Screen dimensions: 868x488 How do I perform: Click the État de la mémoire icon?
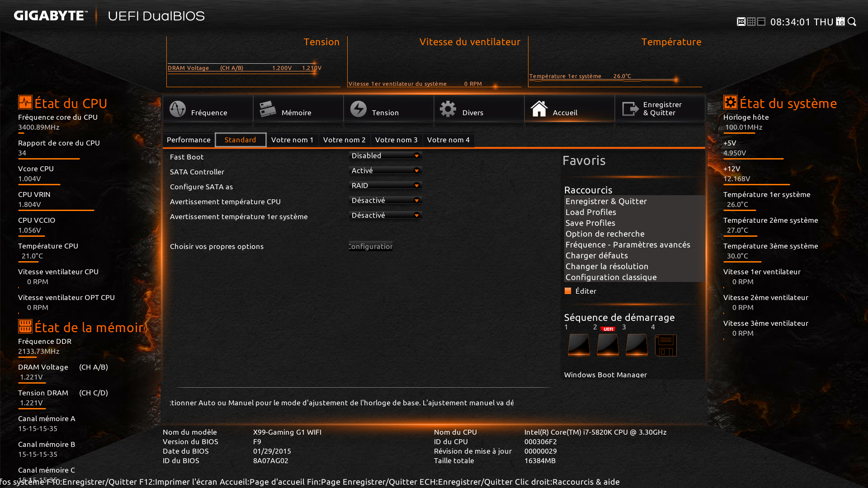coord(25,326)
